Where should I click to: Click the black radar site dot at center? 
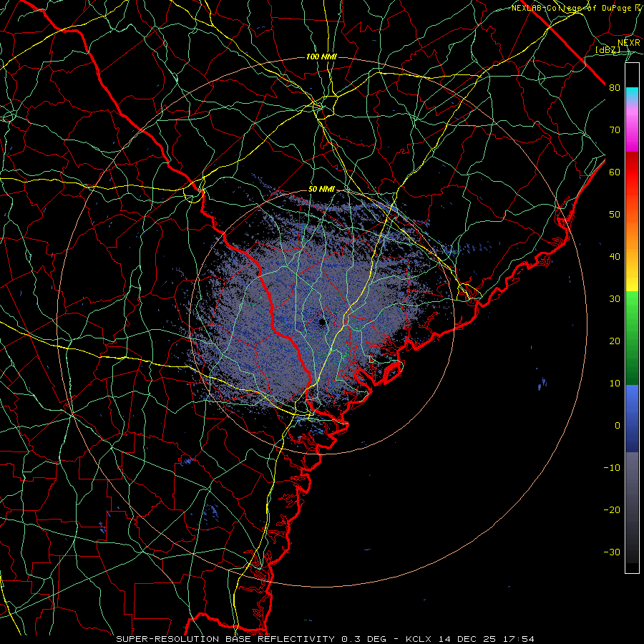[322, 323]
